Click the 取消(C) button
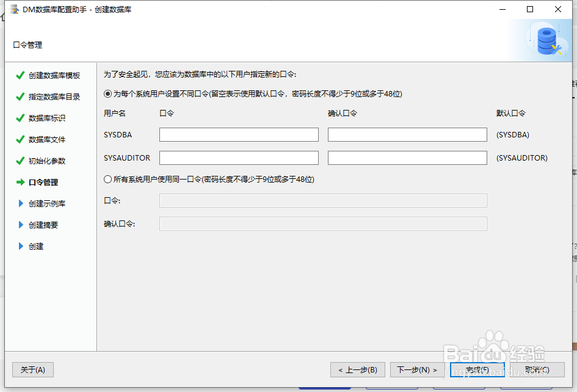577x392 pixels. pos(537,369)
